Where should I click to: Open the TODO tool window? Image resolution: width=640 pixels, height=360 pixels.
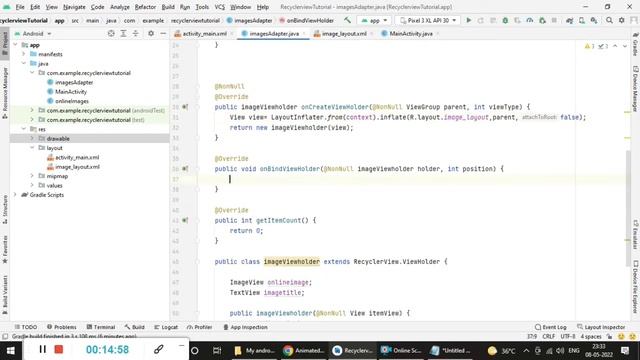point(26,327)
